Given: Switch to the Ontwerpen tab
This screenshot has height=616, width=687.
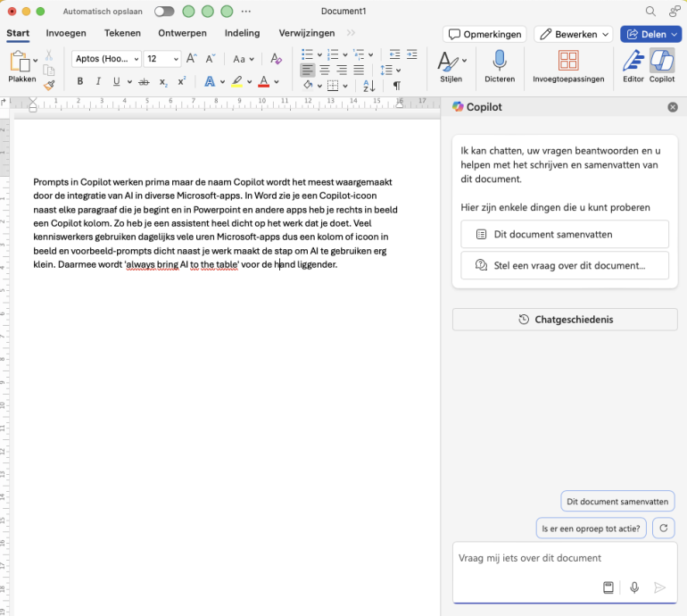Looking at the screenshot, I should pyautogui.click(x=182, y=33).
